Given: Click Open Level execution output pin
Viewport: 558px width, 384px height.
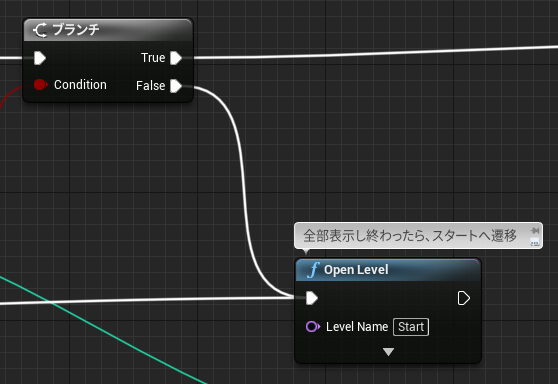Looking at the screenshot, I should (463, 298).
